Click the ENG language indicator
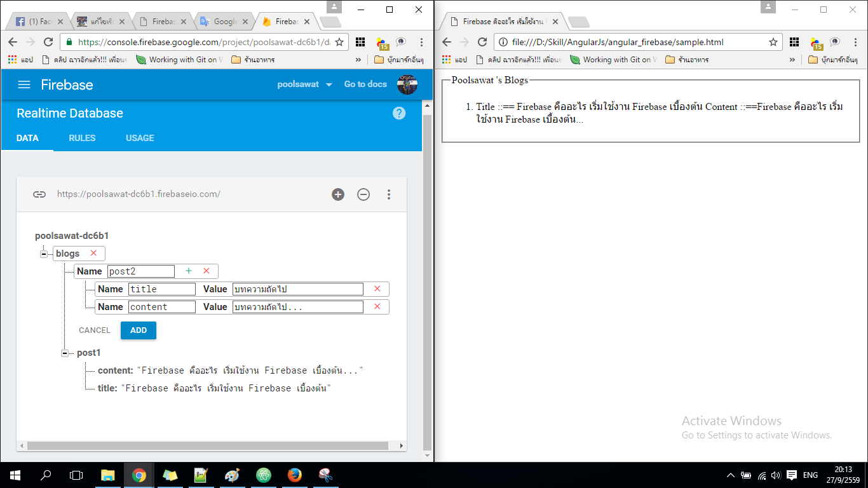Viewport: 868px width, 488px height. point(810,475)
